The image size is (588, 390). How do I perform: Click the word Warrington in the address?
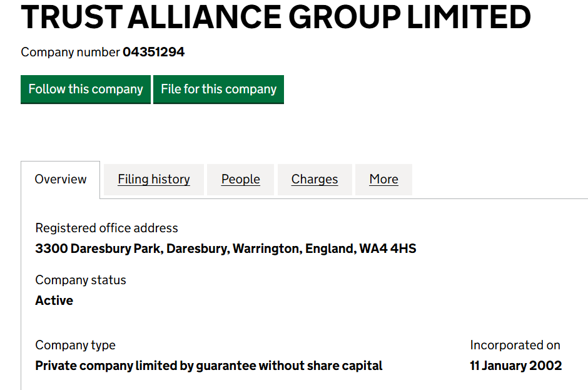266,249
